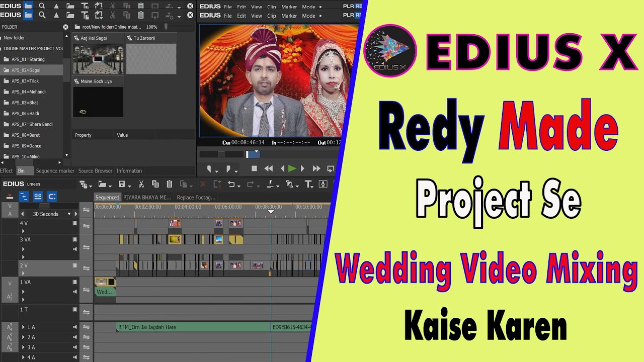
Task: Switch to the Sequence marker tab
Action: [x=55, y=171]
